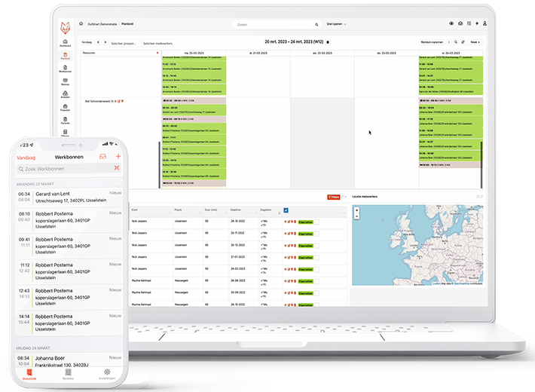Click the inbox icon in phone header
Viewport: 535px width, 392px height.
[102, 157]
